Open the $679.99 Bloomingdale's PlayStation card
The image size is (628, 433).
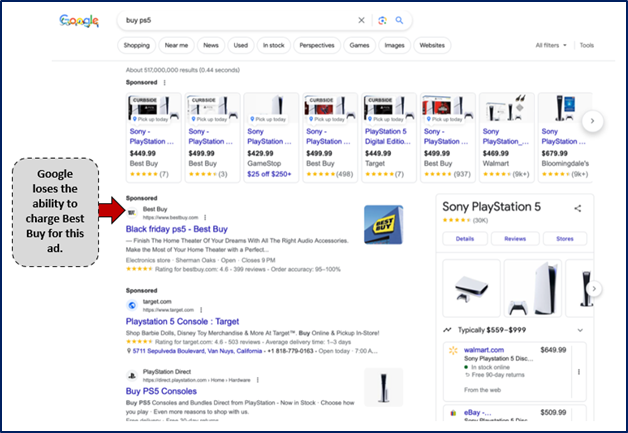click(565, 137)
